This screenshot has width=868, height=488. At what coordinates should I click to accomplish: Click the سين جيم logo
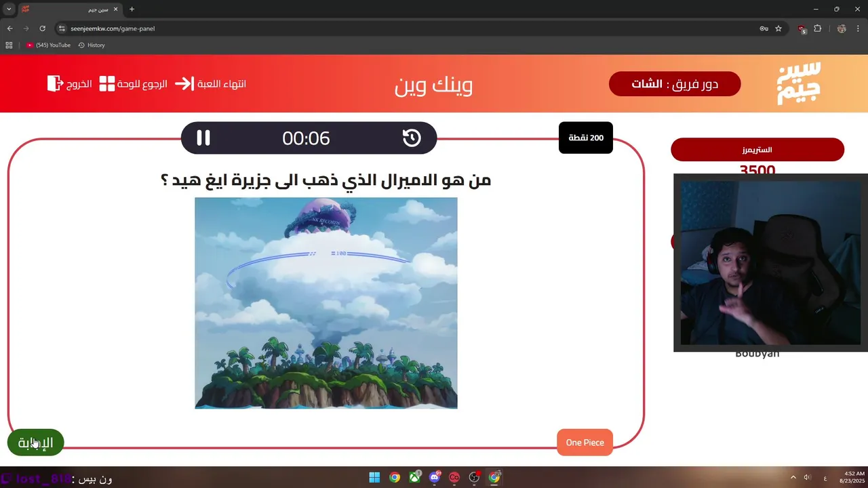pos(799,83)
